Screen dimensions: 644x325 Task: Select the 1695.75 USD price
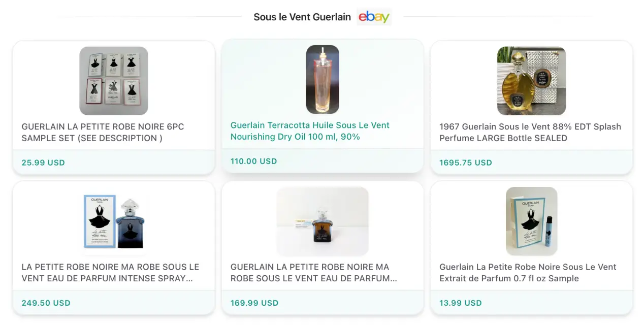[466, 163]
